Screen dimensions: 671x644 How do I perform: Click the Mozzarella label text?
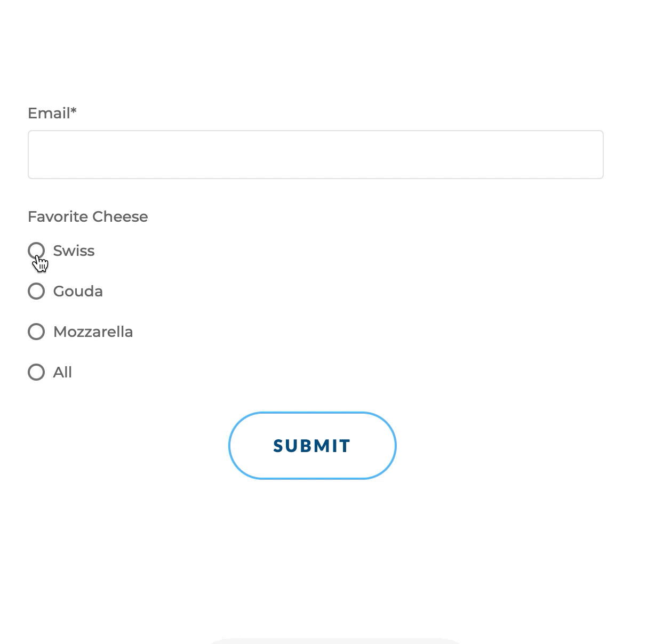(x=93, y=332)
